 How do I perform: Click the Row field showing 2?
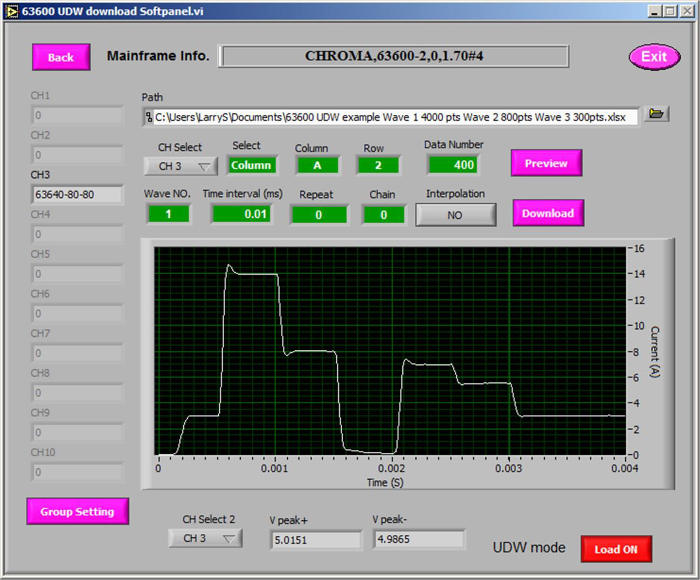373,165
